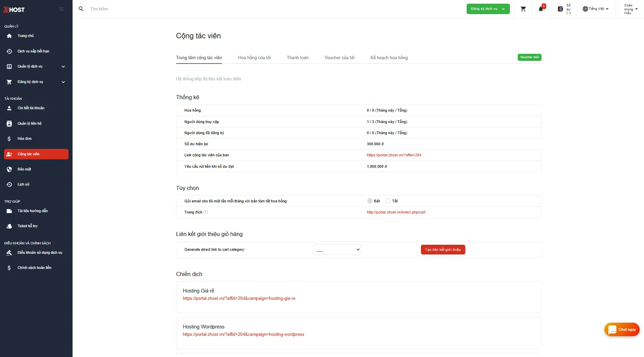This screenshot has width=644, height=357.
Task: Open the affiliate link ending affid=204 in statistics
Action: point(394,155)
